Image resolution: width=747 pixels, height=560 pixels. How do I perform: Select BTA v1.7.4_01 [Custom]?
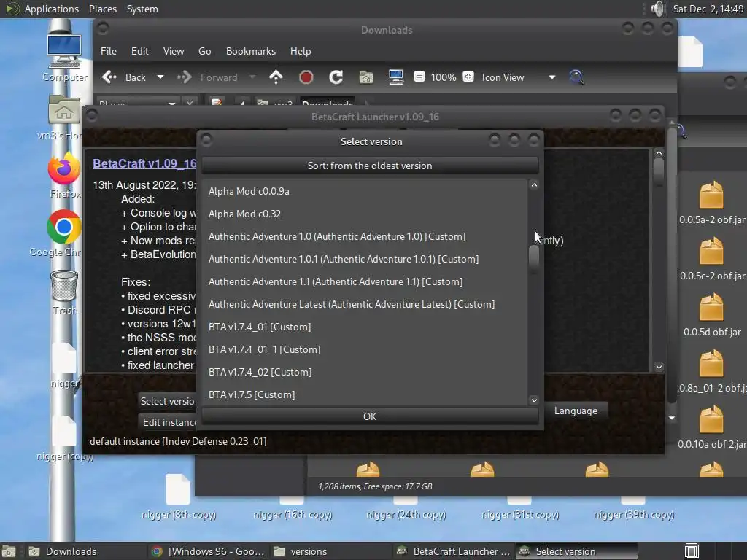[365, 327]
